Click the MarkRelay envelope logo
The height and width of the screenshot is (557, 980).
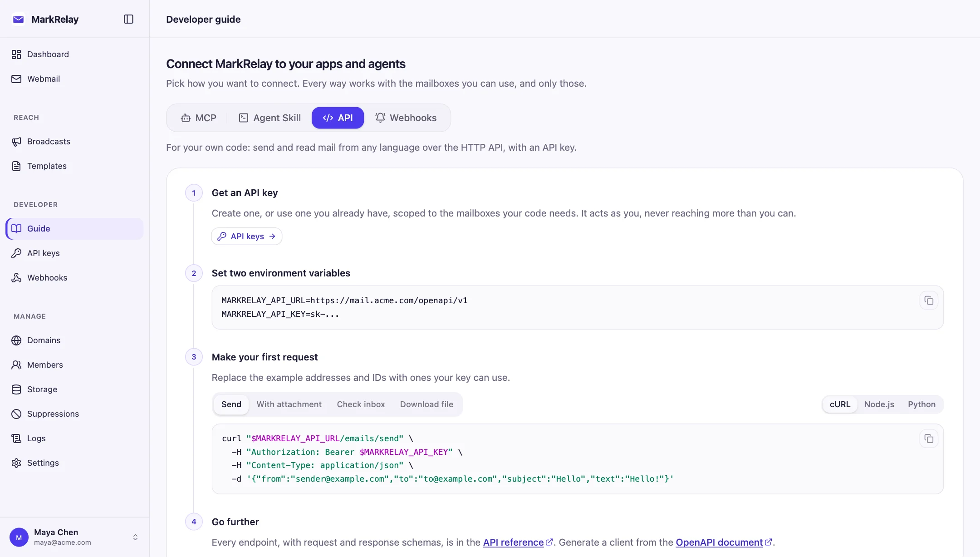[18, 19]
